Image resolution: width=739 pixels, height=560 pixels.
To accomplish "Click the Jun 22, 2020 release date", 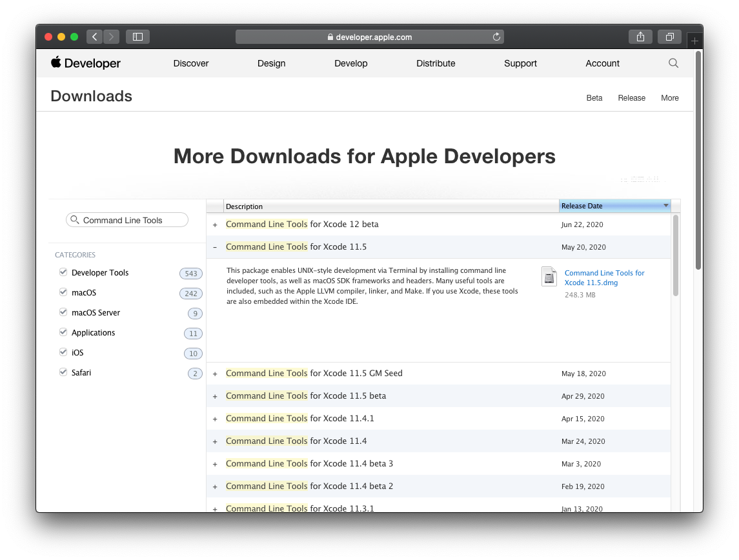I will [x=582, y=225].
